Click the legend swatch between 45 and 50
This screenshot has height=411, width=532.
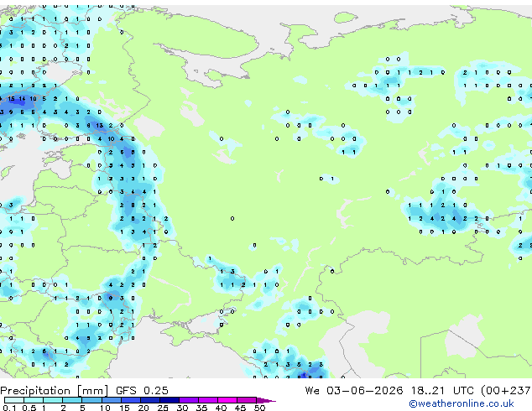(247, 400)
